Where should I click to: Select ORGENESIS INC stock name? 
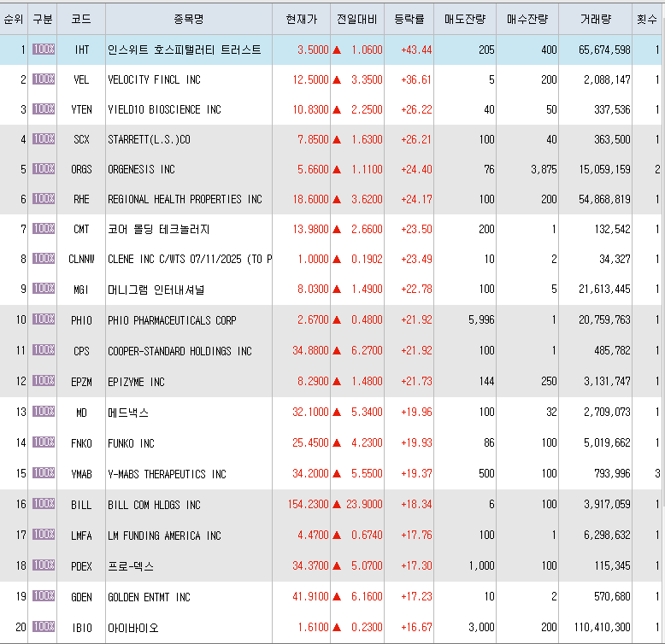coord(141,169)
